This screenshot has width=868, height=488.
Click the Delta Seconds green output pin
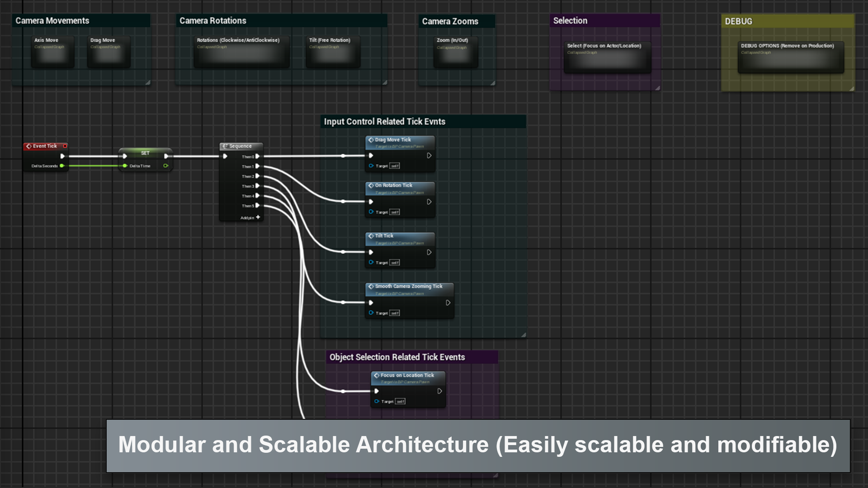(x=62, y=166)
